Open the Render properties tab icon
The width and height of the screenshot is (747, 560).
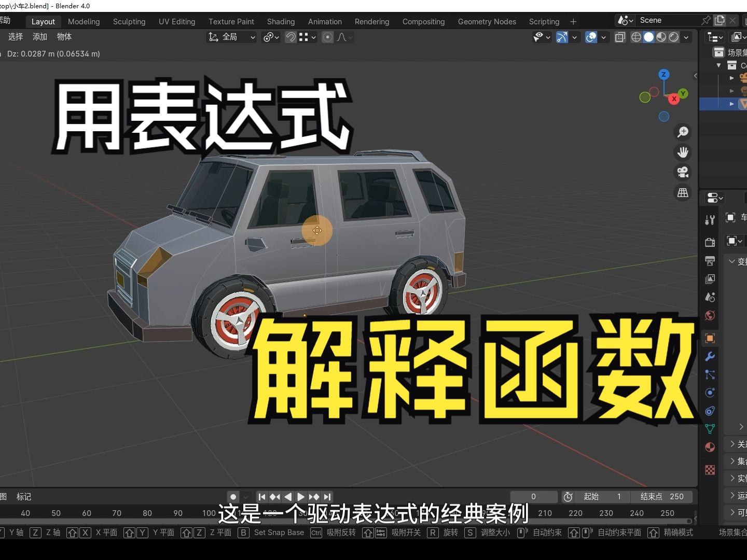(x=710, y=242)
